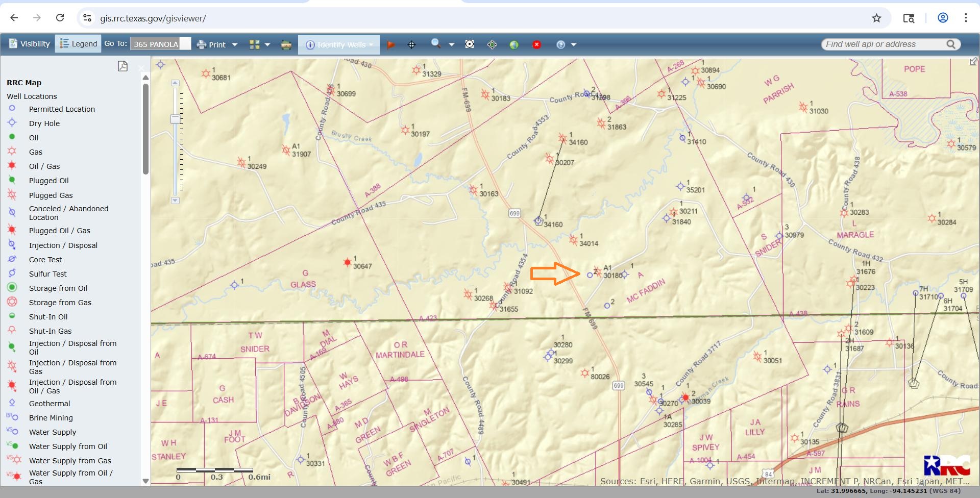Viewport: 980px width, 498px height.
Task: Click the Find well api search field
Action: pyautogui.click(x=883, y=44)
